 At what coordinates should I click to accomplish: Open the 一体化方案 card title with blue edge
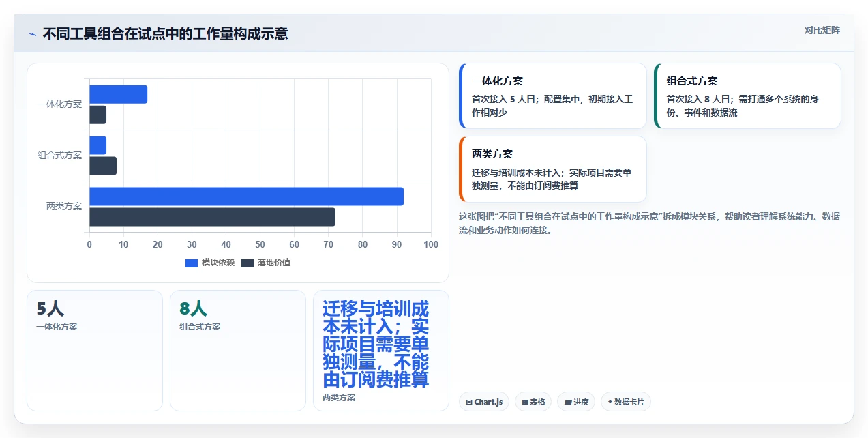[497, 81]
